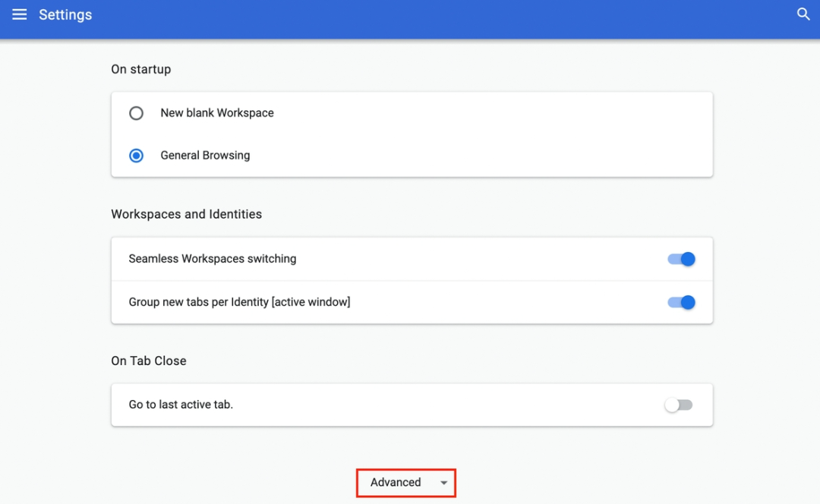Click the dropdown arrow next to Advanced
The height and width of the screenshot is (504, 820).
click(443, 483)
